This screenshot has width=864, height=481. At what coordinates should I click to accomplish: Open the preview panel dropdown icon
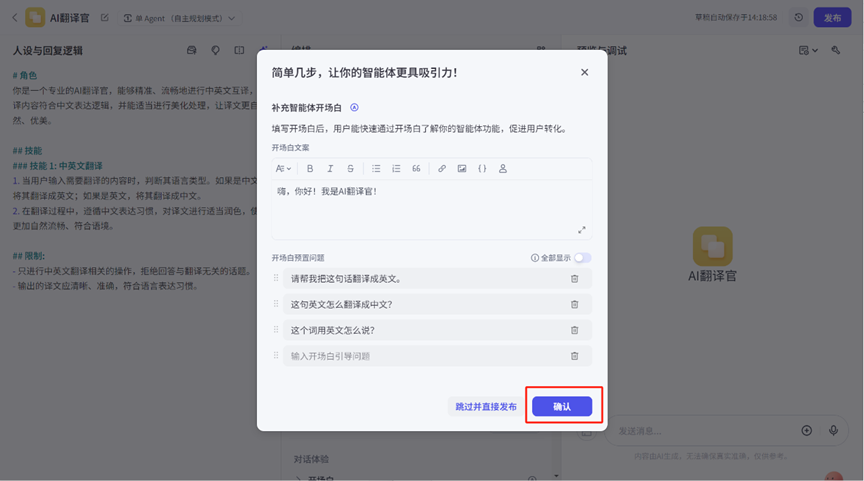(x=808, y=50)
